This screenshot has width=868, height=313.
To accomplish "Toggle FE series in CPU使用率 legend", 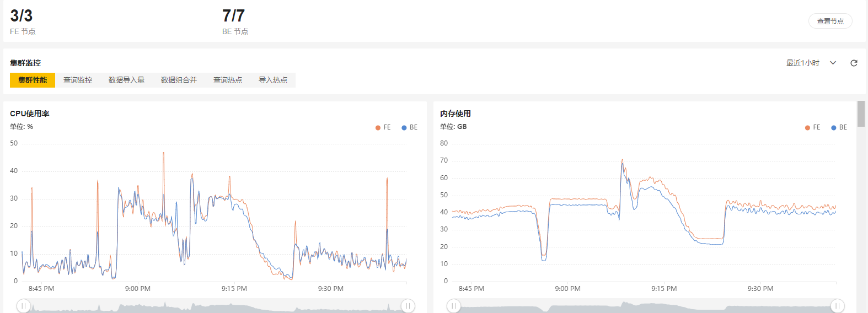I will (x=383, y=127).
